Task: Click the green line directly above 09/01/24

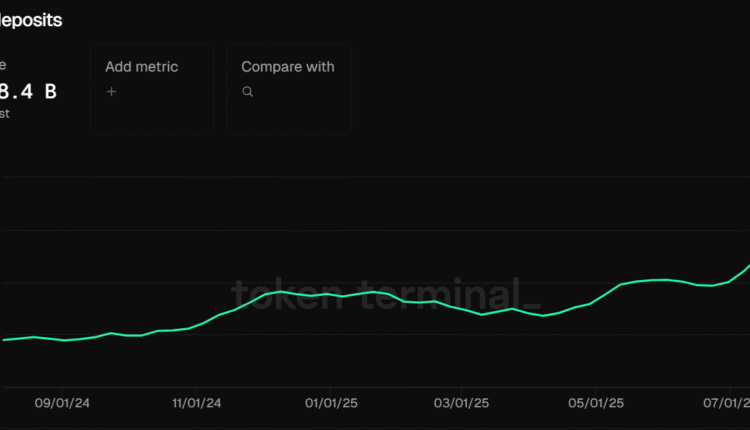Action: [62, 340]
